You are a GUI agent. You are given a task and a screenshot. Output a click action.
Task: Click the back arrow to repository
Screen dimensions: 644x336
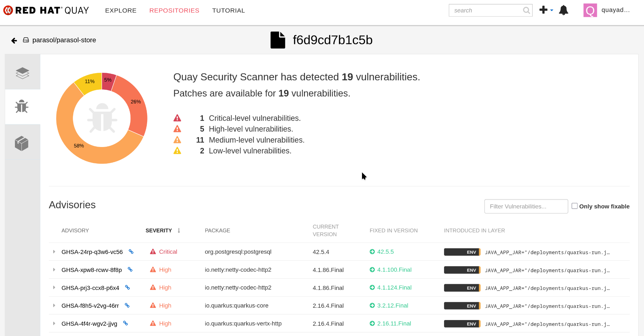(14, 41)
